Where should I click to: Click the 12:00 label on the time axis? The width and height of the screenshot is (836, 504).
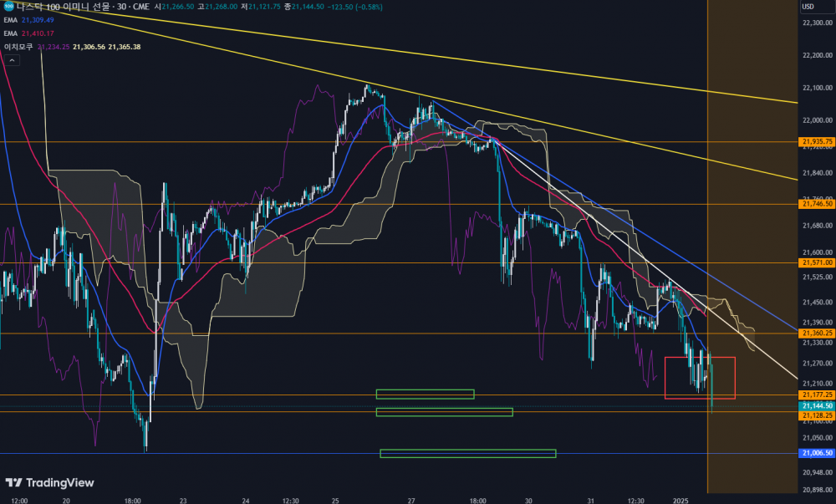[19, 499]
